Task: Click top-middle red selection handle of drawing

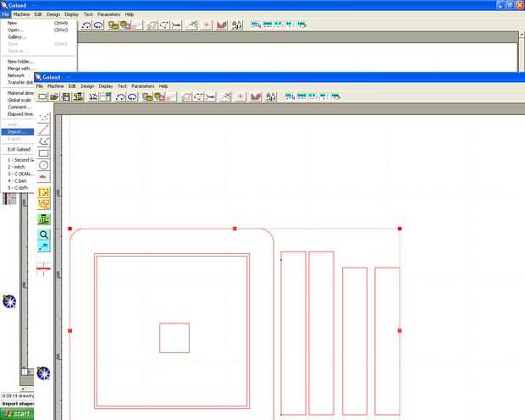Action: pos(235,229)
